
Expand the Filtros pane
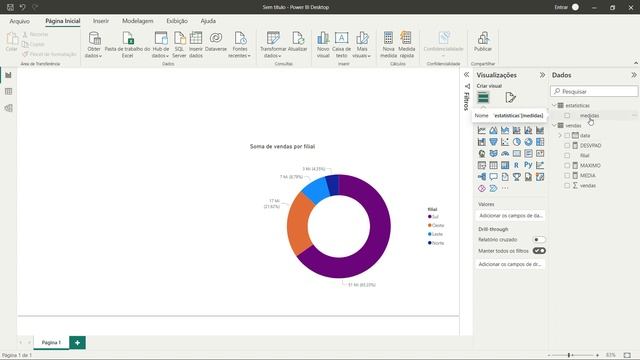coord(466,75)
